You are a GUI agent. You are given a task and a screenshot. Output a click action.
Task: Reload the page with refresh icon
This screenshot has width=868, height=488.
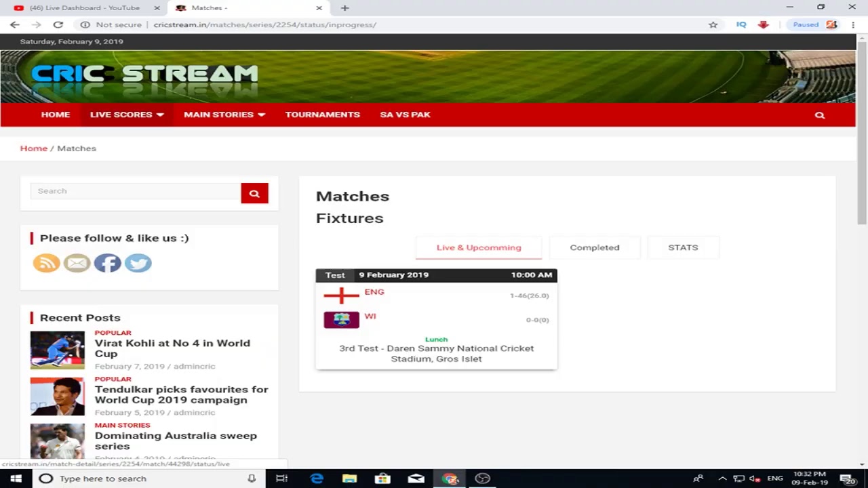pyautogui.click(x=58, y=24)
